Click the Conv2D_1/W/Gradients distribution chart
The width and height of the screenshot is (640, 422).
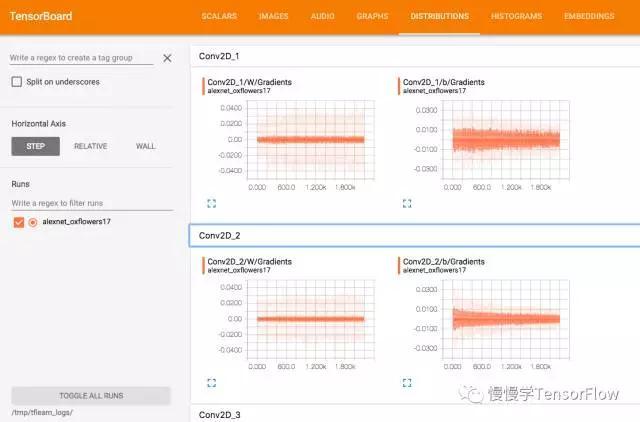[311, 140]
